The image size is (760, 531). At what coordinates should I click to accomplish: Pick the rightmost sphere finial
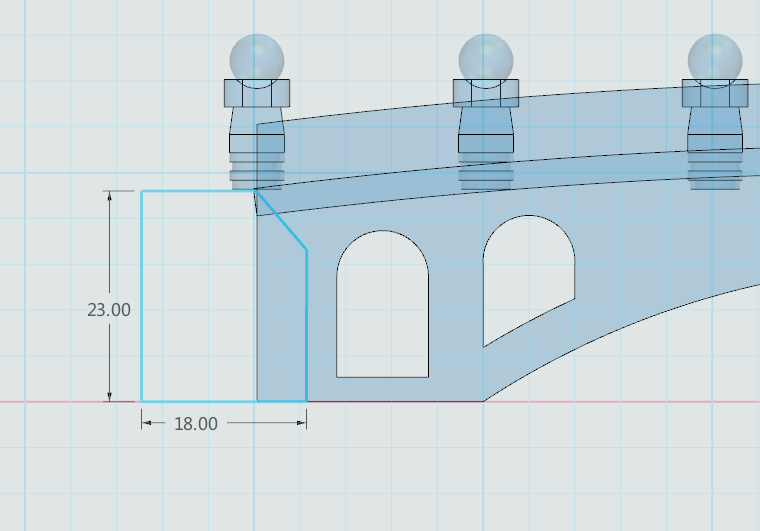pos(715,58)
